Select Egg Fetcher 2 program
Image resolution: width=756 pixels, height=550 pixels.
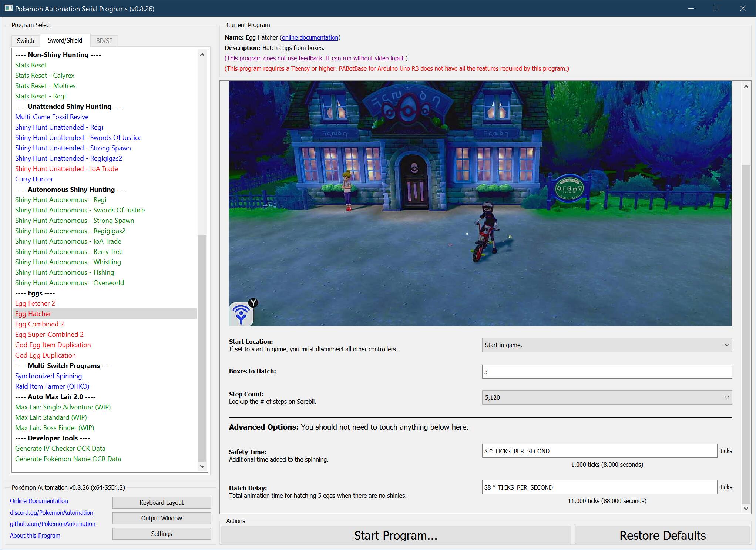click(35, 303)
